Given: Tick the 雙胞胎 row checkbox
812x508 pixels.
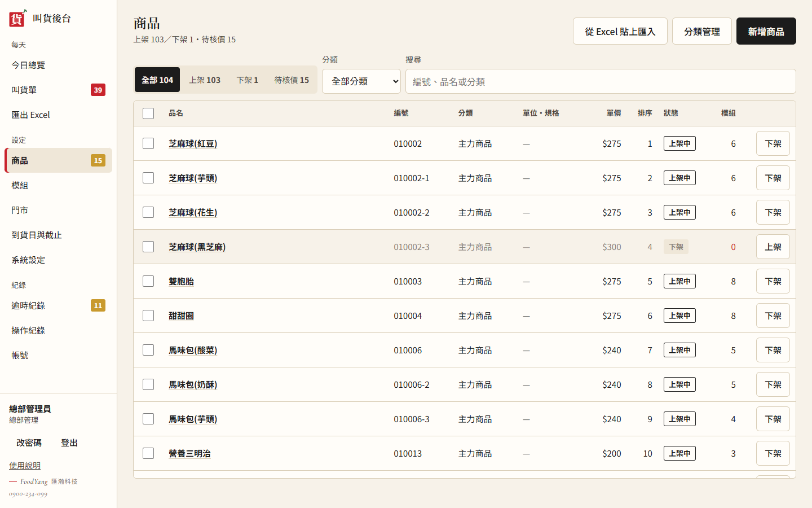Looking at the screenshot, I should (148, 281).
